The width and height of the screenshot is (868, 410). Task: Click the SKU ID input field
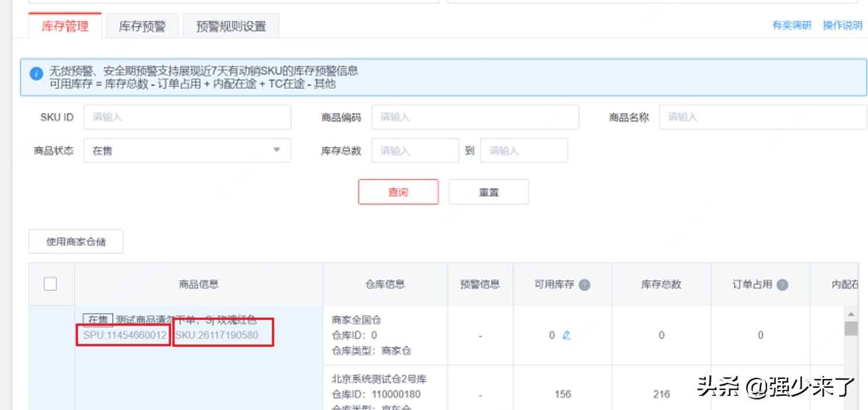click(187, 117)
